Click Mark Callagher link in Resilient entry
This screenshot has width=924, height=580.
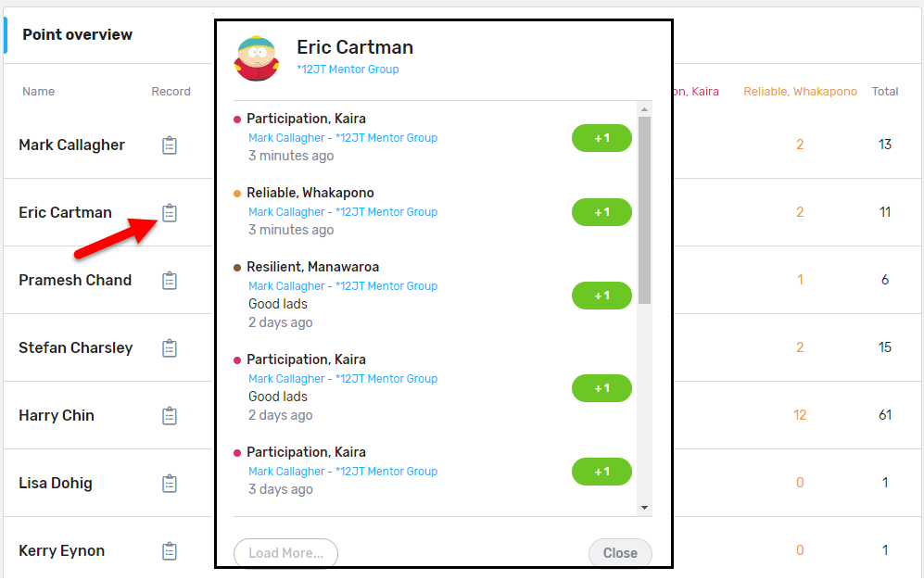click(x=286, y=286)
